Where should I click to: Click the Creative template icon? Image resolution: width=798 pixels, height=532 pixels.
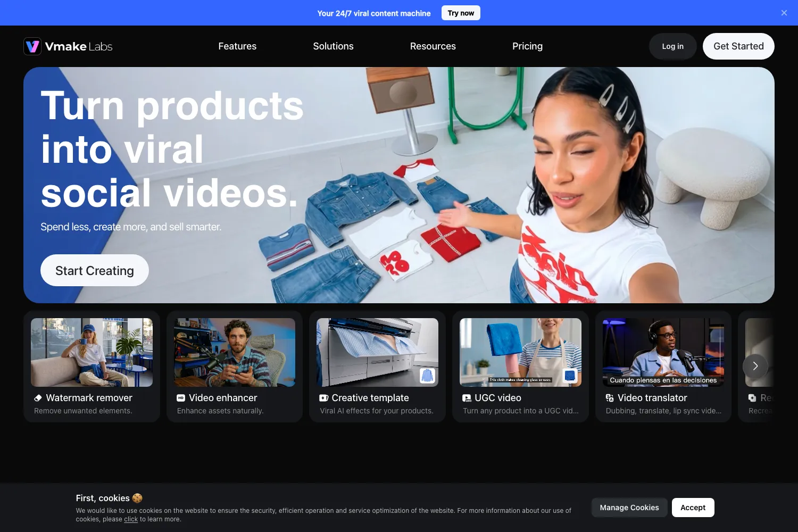[x=323, y=398]
